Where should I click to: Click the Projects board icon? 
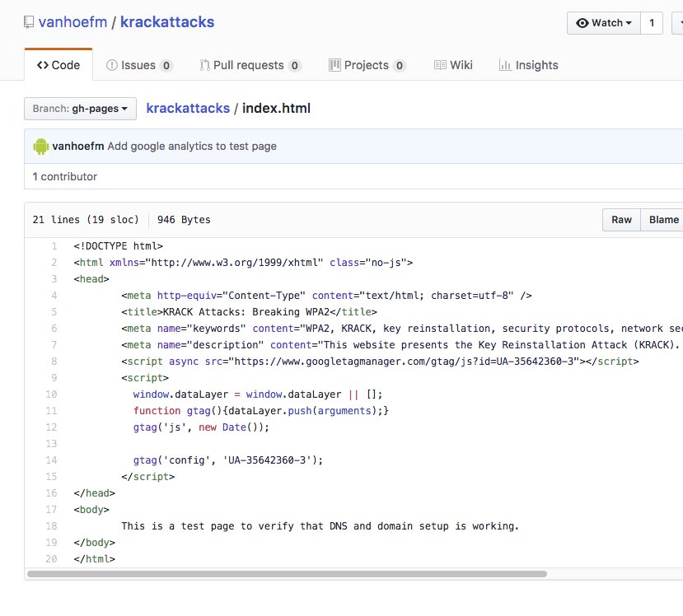coord(334,65)
